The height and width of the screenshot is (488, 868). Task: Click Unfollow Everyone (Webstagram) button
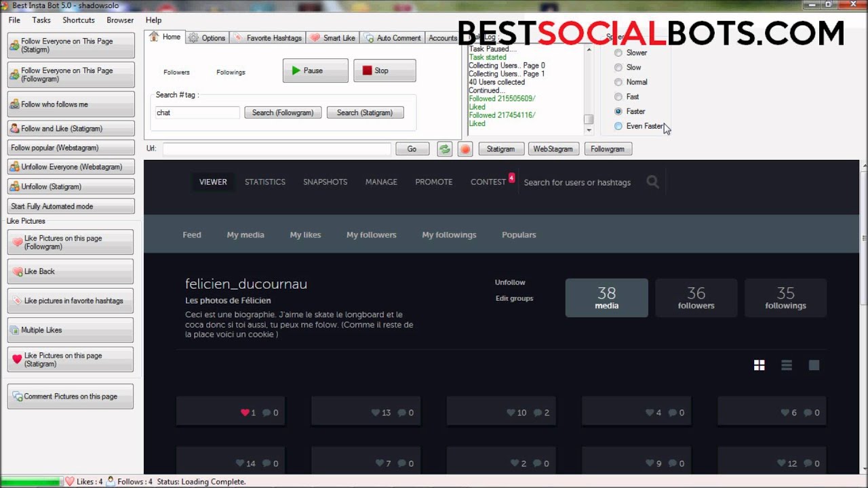pos(71,167)
